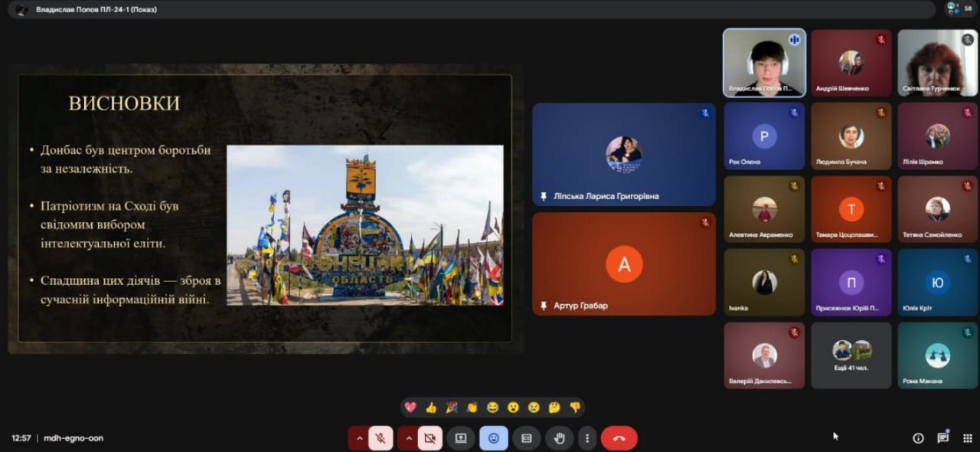Send the thumbs down reaction
Screen dimensions: 980x452
pyautogui.click(x=575, y=407)
